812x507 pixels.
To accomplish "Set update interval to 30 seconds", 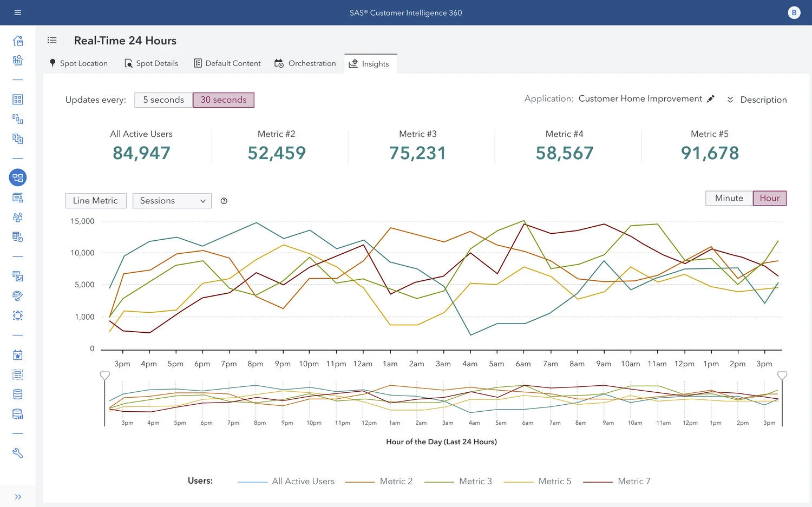I will click(x=224, y=100).
